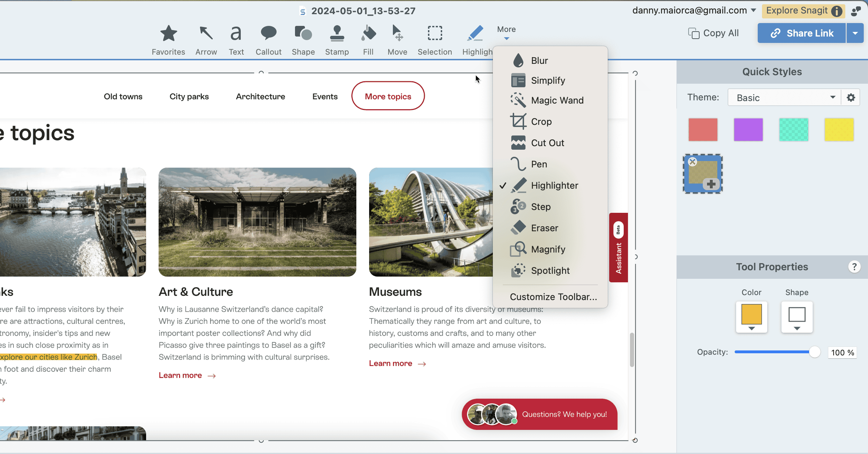Open the highlighter Color dropdown
The width and height of the screenshot is (868, 454).
click(x=751, y=317)
